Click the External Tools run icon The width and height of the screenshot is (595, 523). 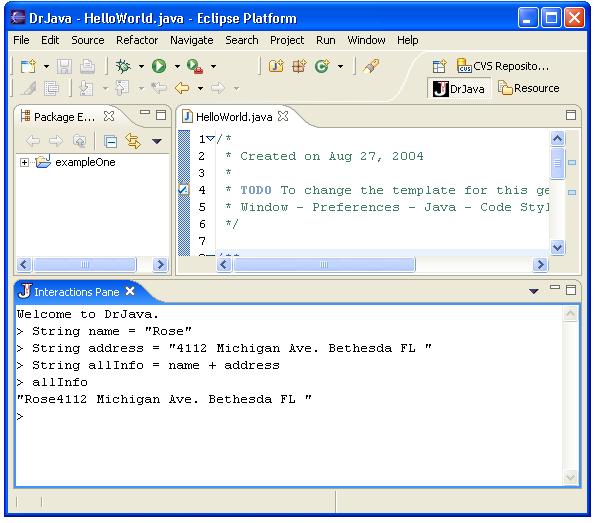[x=195, y=66]
